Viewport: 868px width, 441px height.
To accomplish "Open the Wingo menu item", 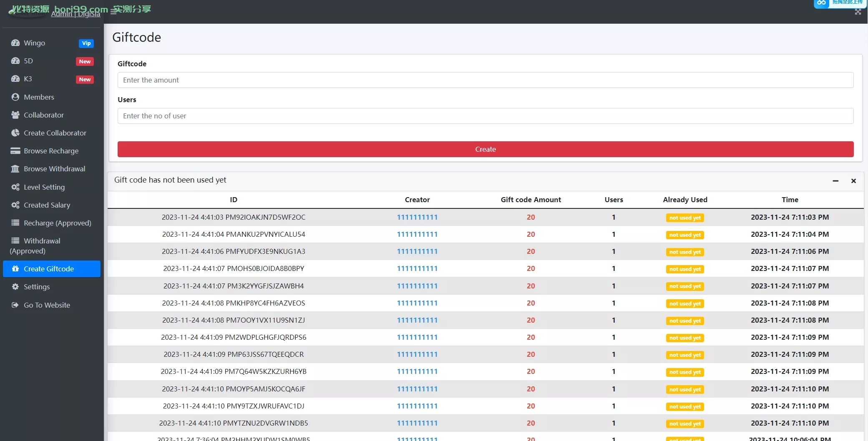I will tap(52, 43).
